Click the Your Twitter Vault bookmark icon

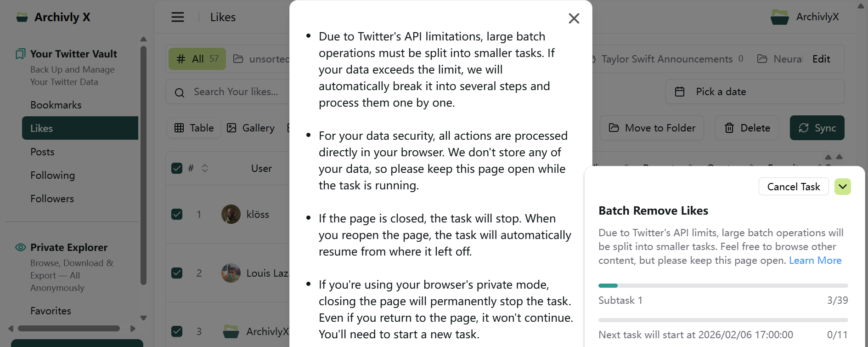(x=20, y=54)
